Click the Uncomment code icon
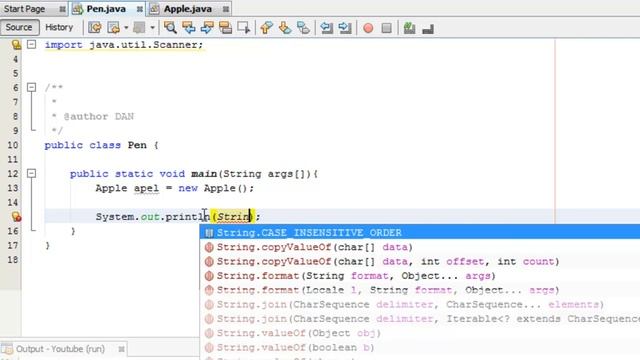The width and height of the screenshot is (640, 360). coord(428,29)
